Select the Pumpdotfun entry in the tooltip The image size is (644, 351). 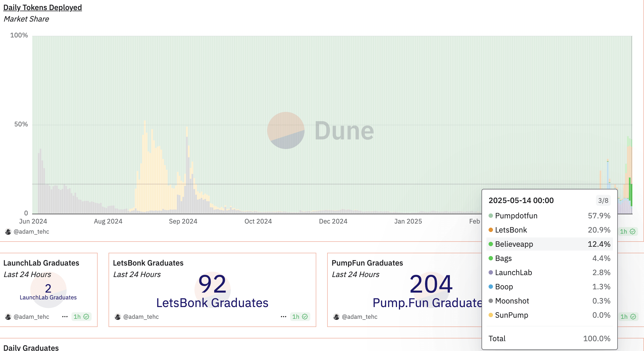pos(516,216)
